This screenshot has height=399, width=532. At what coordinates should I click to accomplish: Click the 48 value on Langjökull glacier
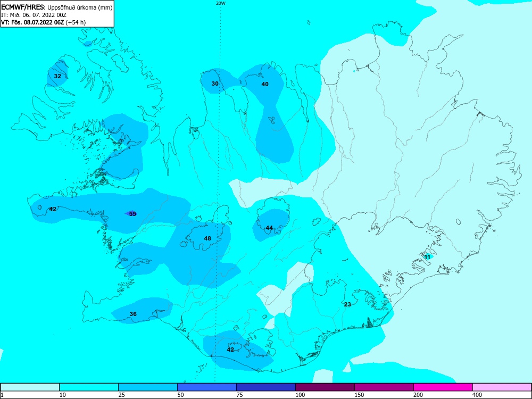coord(207,238)
